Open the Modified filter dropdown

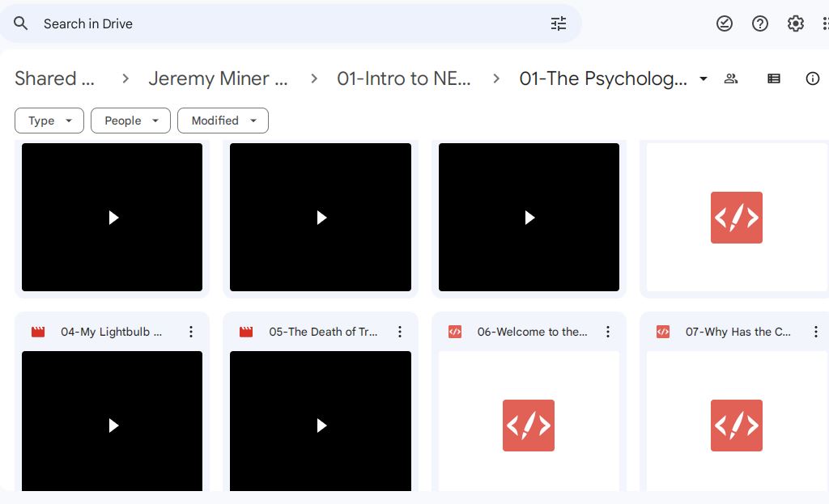coord(223,121)
